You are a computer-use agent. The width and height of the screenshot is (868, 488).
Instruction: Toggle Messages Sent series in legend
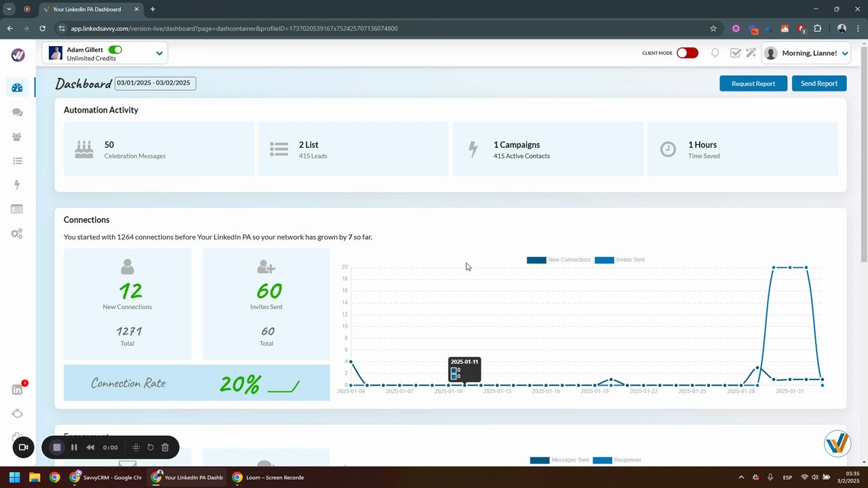tap(560, 460)
